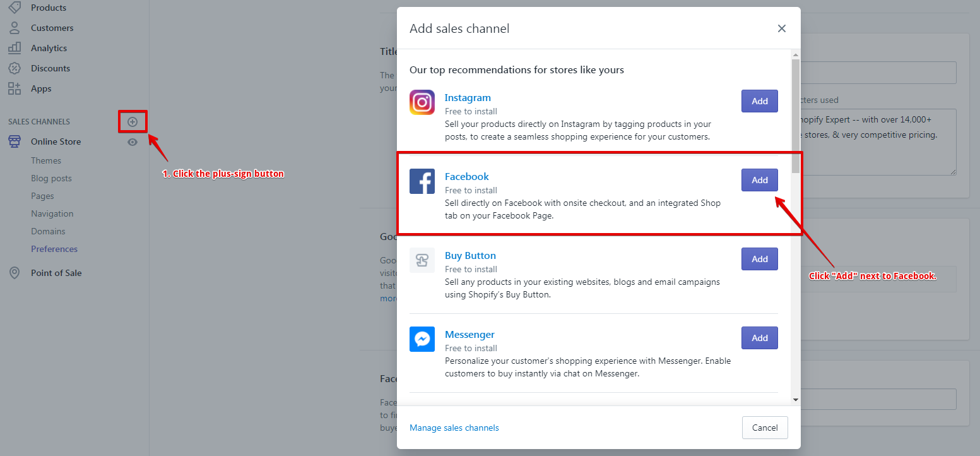The height and width of the screenshot is (456, 980).
Task: Add the Instagram sales channel
Action: [760, 101]
